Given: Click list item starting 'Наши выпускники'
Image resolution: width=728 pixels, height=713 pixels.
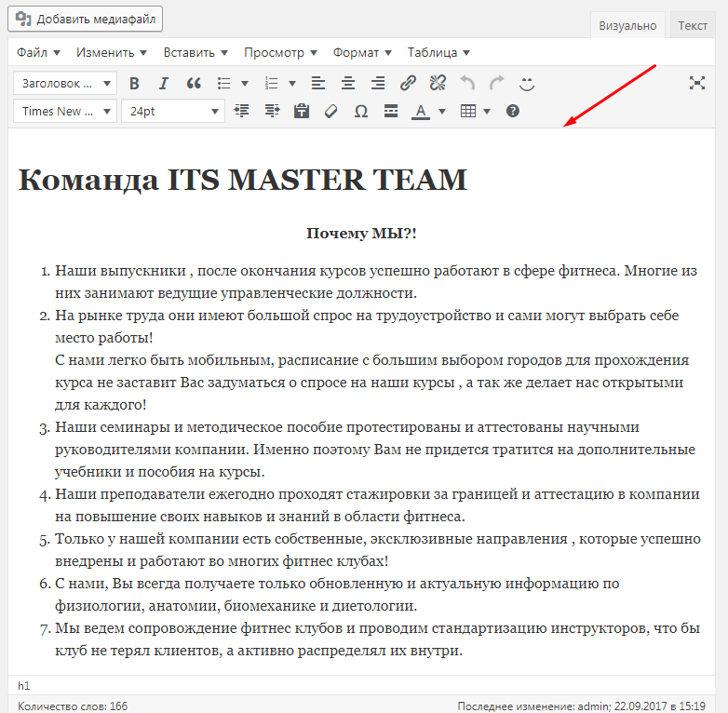Looking at the screenshot, I should point(376,282).
